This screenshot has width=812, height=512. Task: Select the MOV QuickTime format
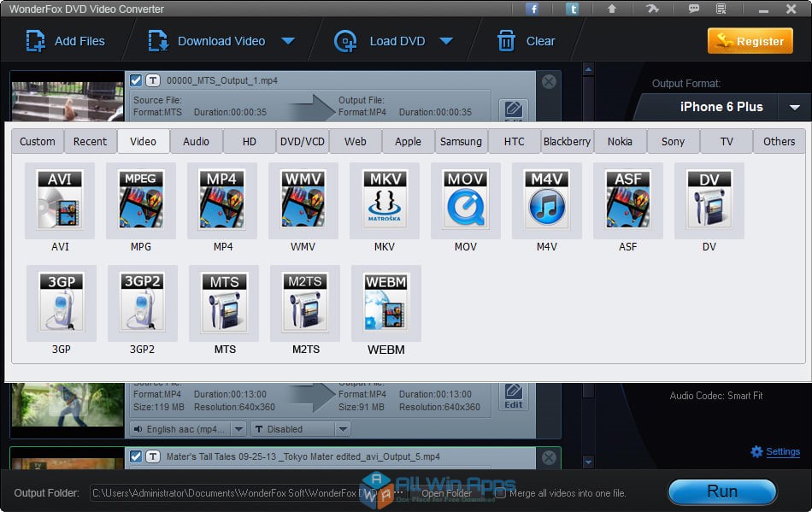tap(466, 200)
